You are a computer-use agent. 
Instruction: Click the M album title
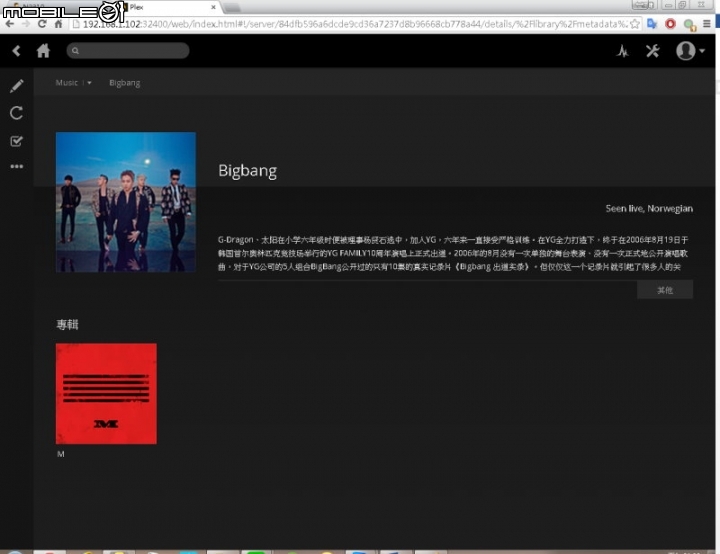pyautogui.click(x=61, y=454)
